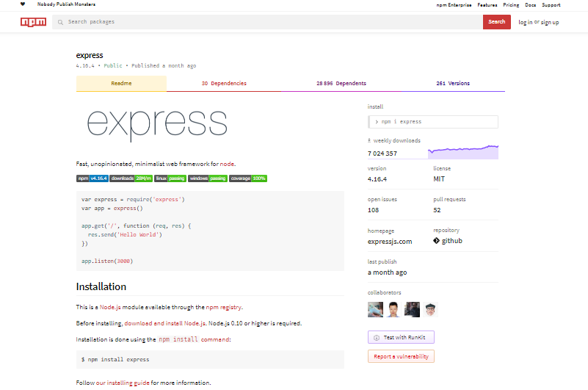The height and width of the screenshot is (390, 588).
Task: Click the node link in description
Action: [227, 164]
